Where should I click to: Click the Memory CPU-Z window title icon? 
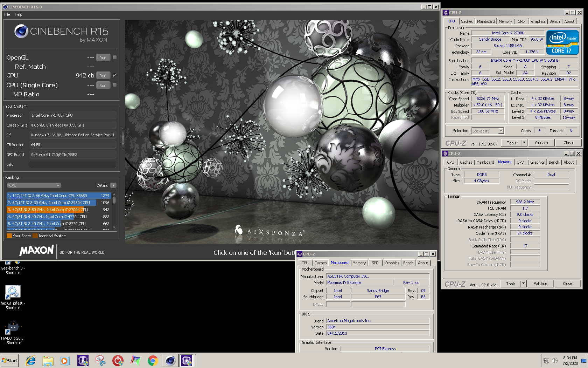[445, 154]
